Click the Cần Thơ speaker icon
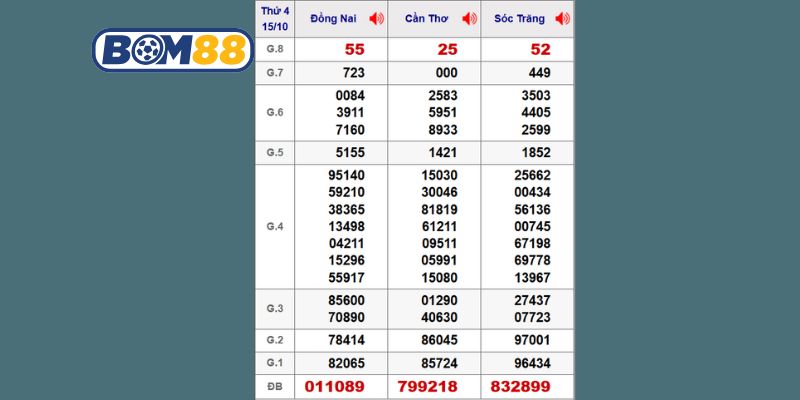The height and width of the screenshot is (400, 800). [x=469, y=19]
